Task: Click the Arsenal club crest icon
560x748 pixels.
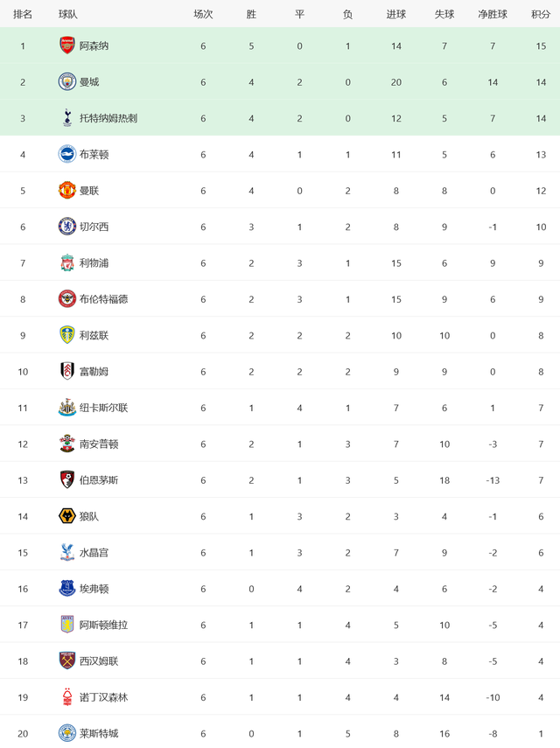Action: tap(67, 45)
